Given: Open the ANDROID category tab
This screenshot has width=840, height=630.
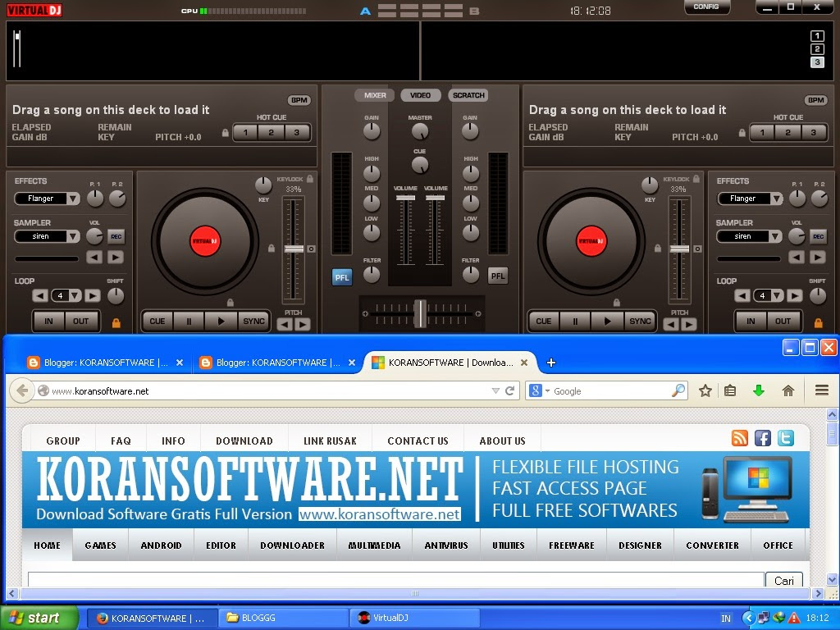Looking at the screenshot, I should (x=162, y=546).
